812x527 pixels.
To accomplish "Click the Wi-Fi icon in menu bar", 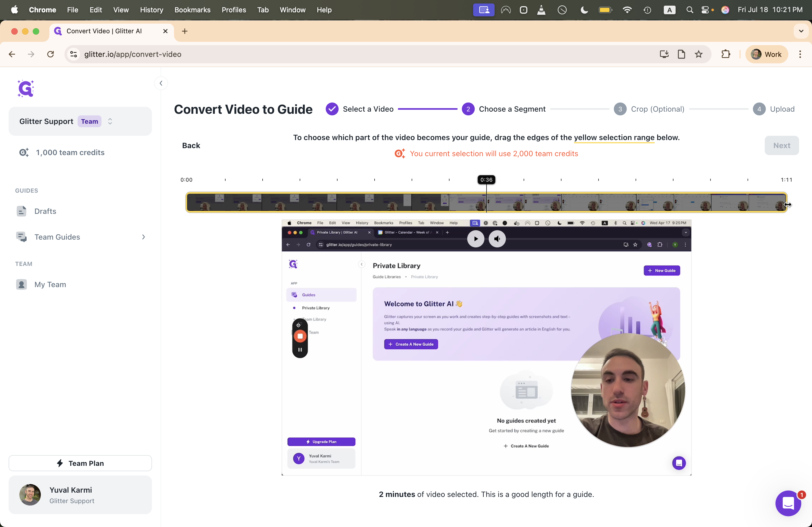I will coord(627,10).
